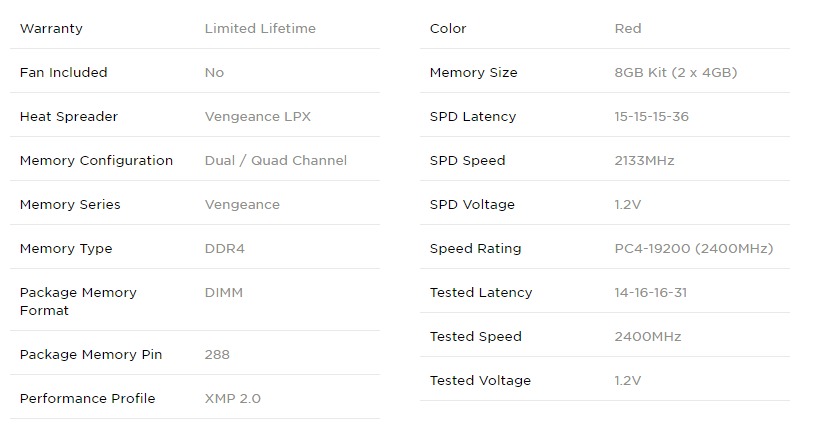Select the DIMM value text
Image resolution: width=830 pixels, height=441 pixels.
tap(223, 293)
